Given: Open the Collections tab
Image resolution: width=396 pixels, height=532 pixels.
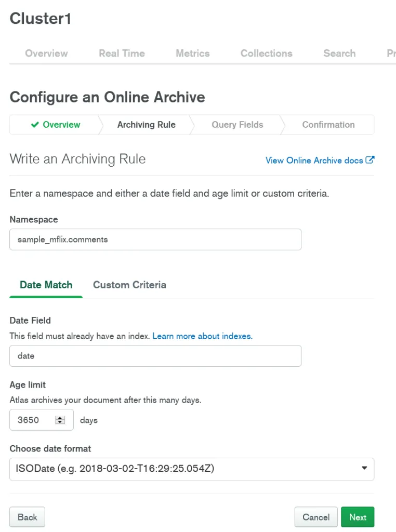Looking at the screenshot, I should pyautogui.click(x=266, y=54).
